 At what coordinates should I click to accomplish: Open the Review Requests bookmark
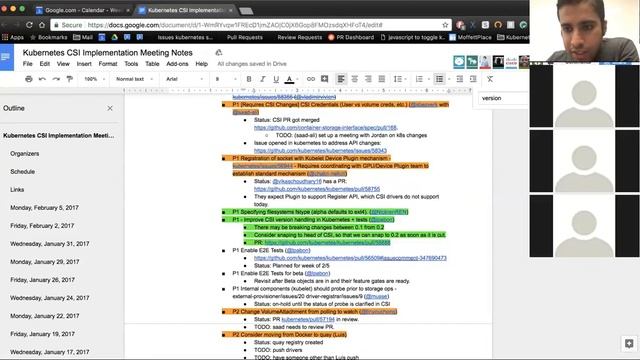(x=300, y=37)
